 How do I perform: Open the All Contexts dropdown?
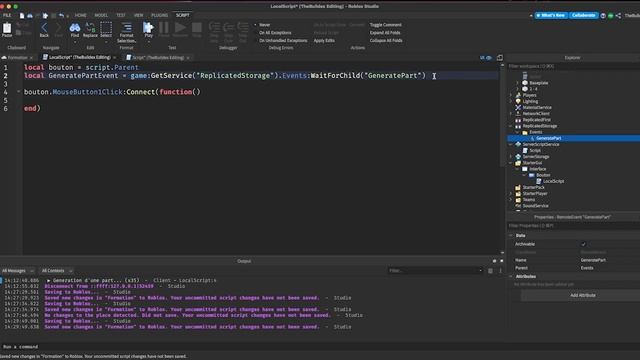57,271
